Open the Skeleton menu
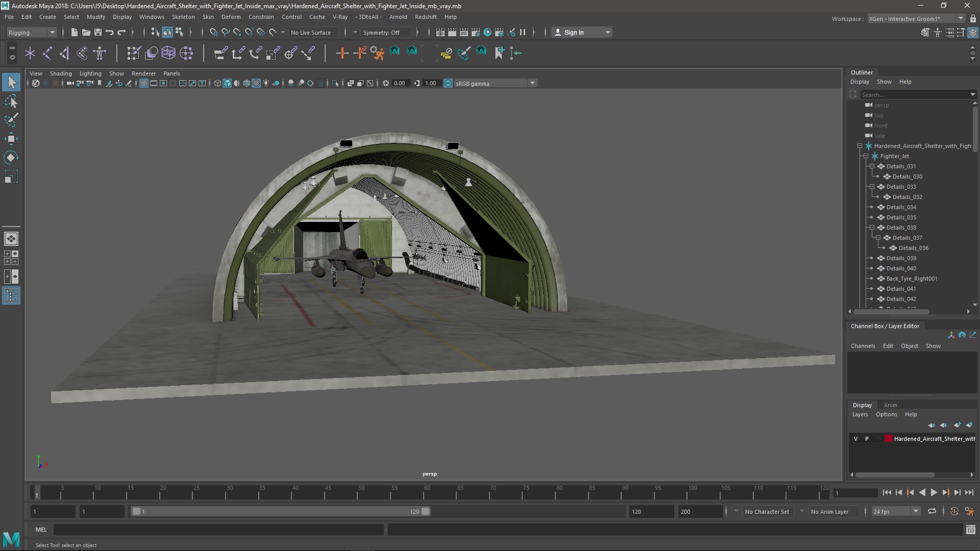 tap(183, 17)
